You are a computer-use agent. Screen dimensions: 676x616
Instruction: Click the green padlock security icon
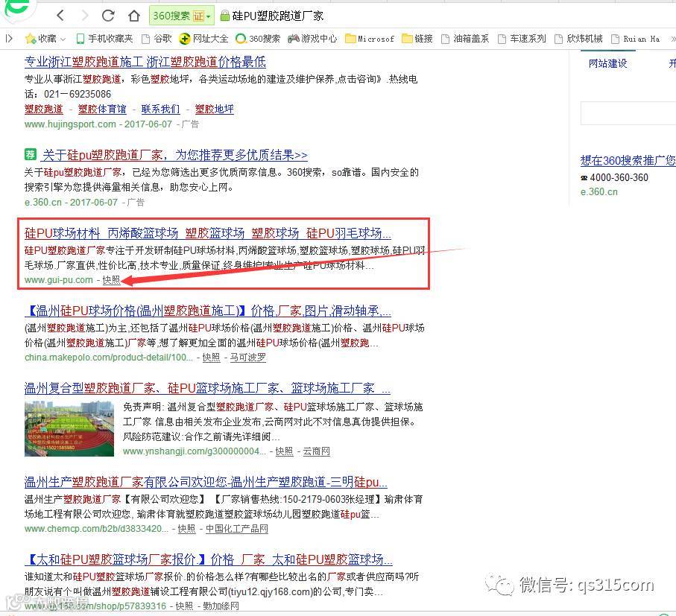click(224, 16)
